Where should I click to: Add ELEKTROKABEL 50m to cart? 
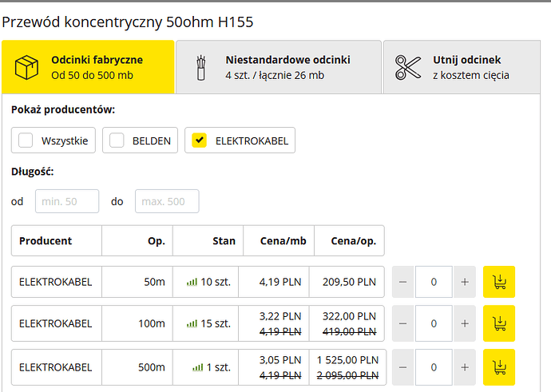(x=498, y=282)
